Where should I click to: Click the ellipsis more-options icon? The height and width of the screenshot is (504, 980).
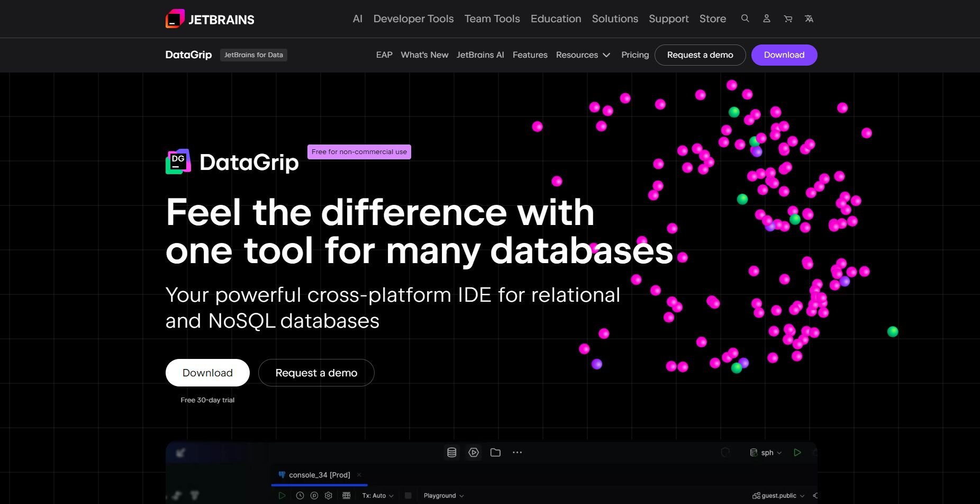[x=517, y=452]
